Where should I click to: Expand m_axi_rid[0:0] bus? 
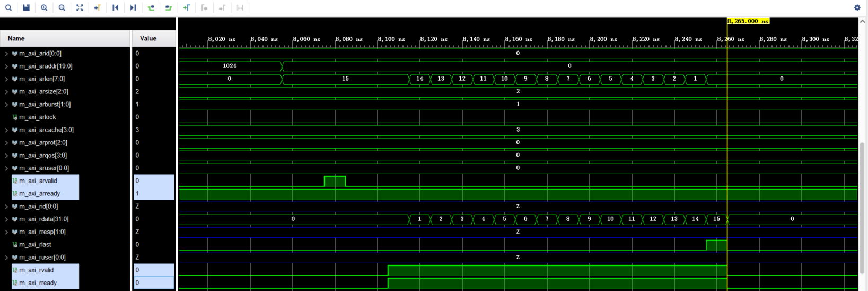(x=6, y=207)
